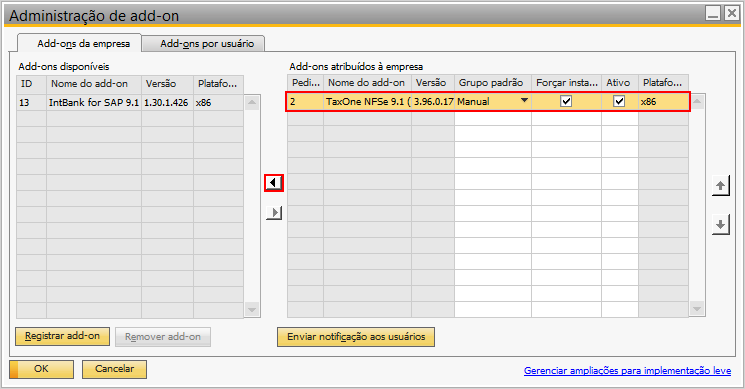The width and height of the screenshot is (745, 389).
Task: Confirm with the OK button
Action: click(x=41, y=369)
